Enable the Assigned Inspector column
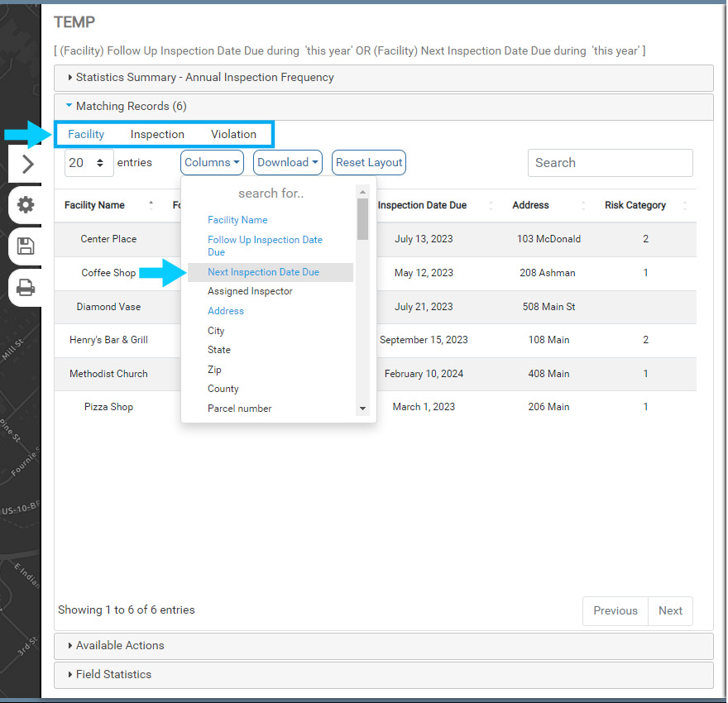The height and width of the screenshot is (703, 728). [x=250, y=291]
